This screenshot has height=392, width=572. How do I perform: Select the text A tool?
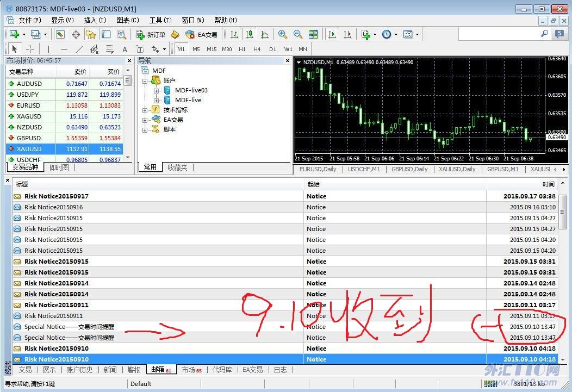(x=125, y=49)
